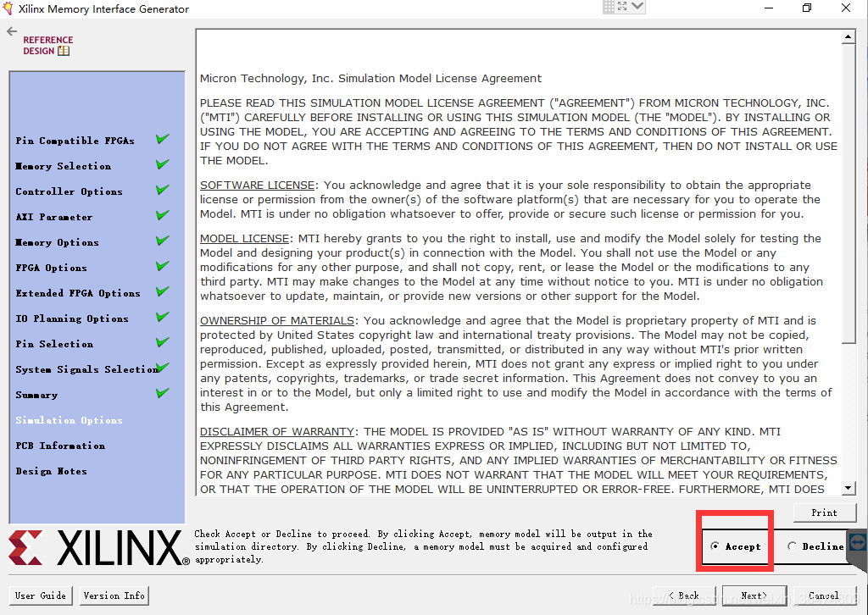Click the lightbulb application icon in the title bar
The width and height of the screenshot is (868, 615).
tap(8, 8)
